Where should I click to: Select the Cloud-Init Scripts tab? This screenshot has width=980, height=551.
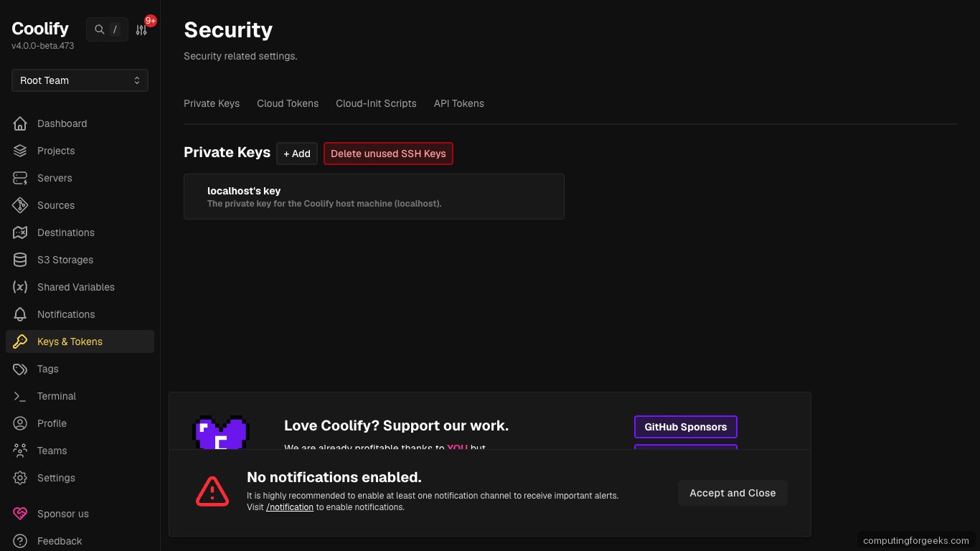pyautogui.click(x=376, y=103)
